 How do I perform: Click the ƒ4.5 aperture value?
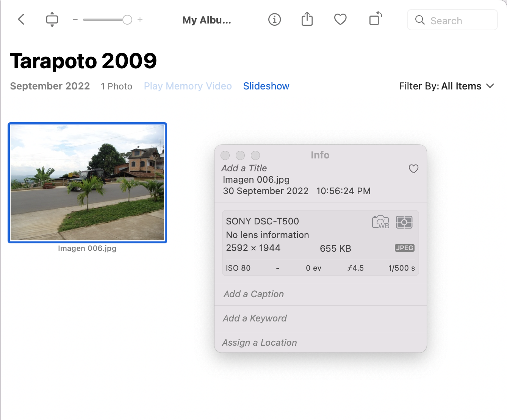(x=355, y=268)
